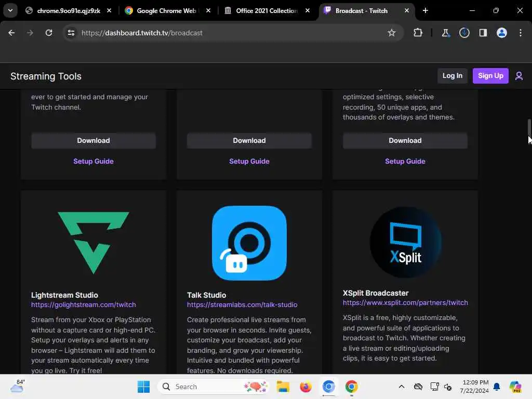The image size is (532, 399).
Task: Click the Lightstream Studio logo
Action: point(94,243)
